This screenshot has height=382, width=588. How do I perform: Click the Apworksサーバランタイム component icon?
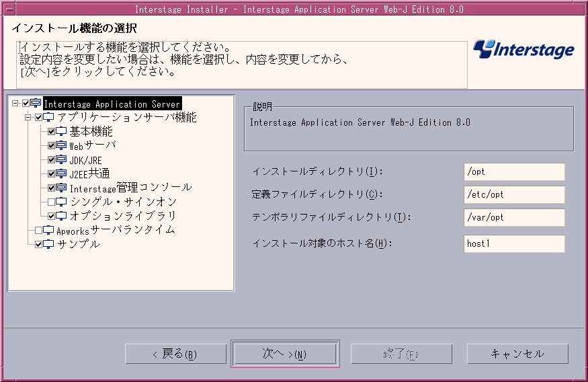pos(49,230)
